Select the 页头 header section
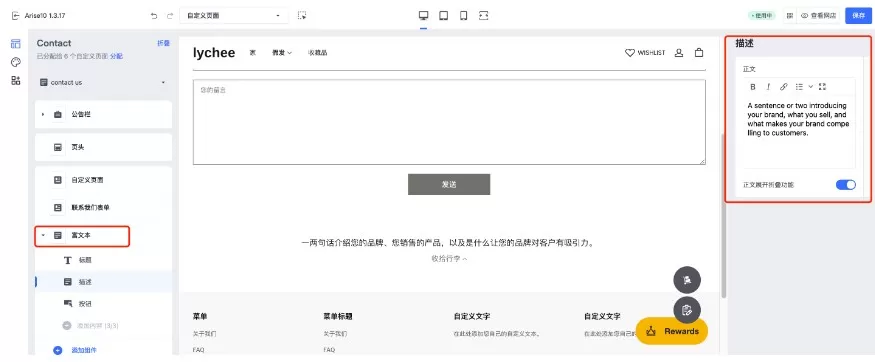Screen dimensions: 875x362 [x=103, y=147]
